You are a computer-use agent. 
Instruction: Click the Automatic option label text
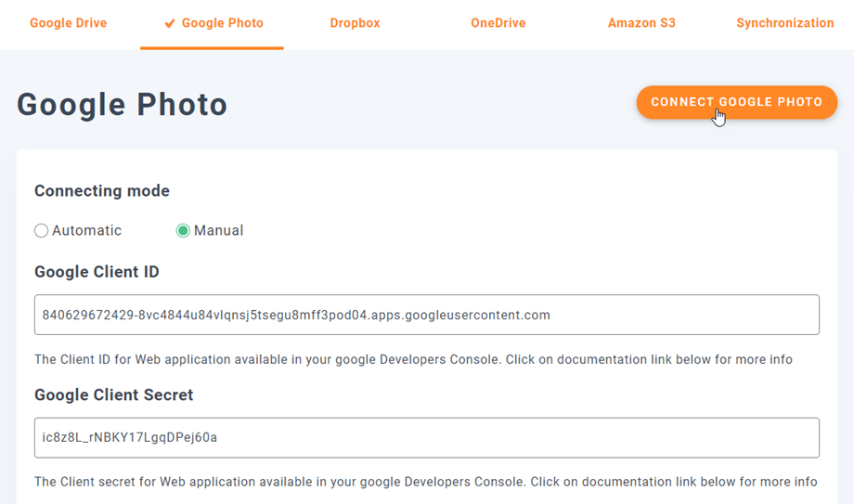pyautogui.click(x=86, y=231)
